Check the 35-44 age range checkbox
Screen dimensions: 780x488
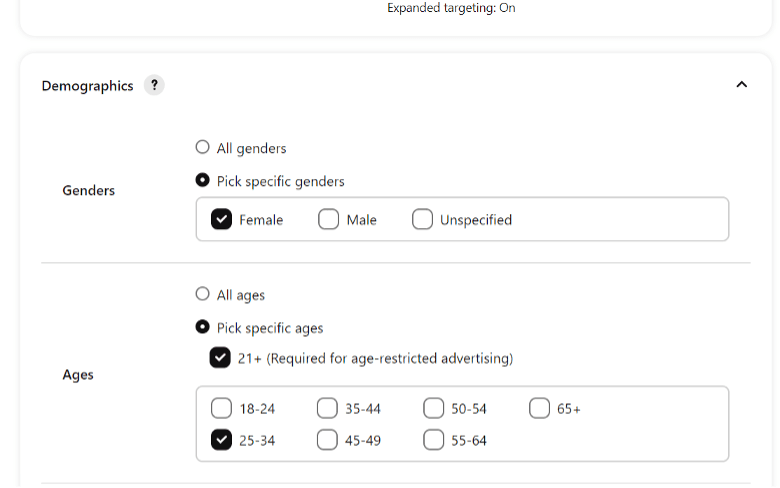pos(327,408)
